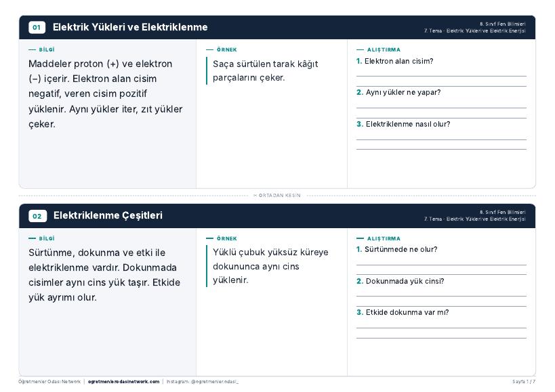Screen dimensions: 555x392
Task: Click the example text 'Yüklü çubuk yüksüz küreye'
Action: (x=270, y=253)
